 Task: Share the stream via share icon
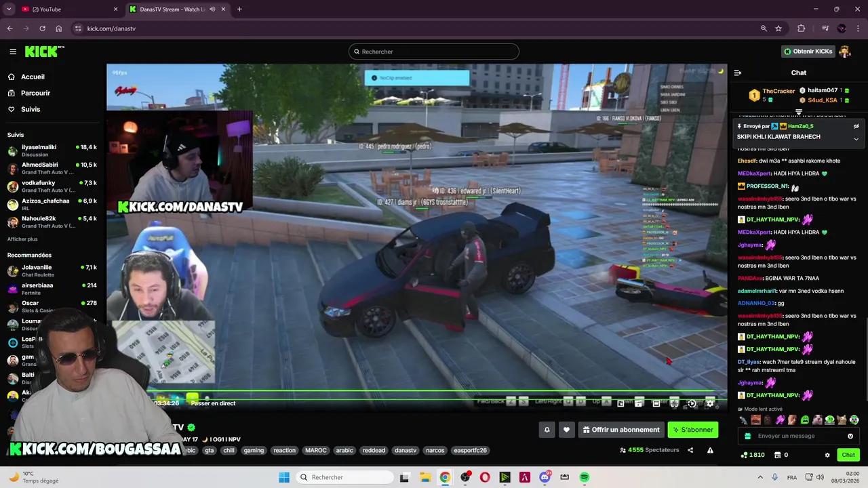(690, 450)
